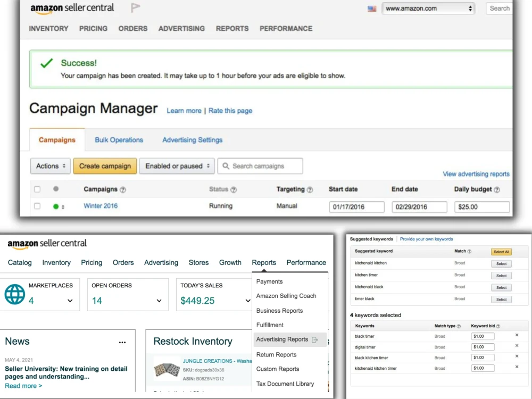Screen dimensions: 532x399
Task: Click dog pad product thumbnail in Restock Inventory
Action: (167, 370)
